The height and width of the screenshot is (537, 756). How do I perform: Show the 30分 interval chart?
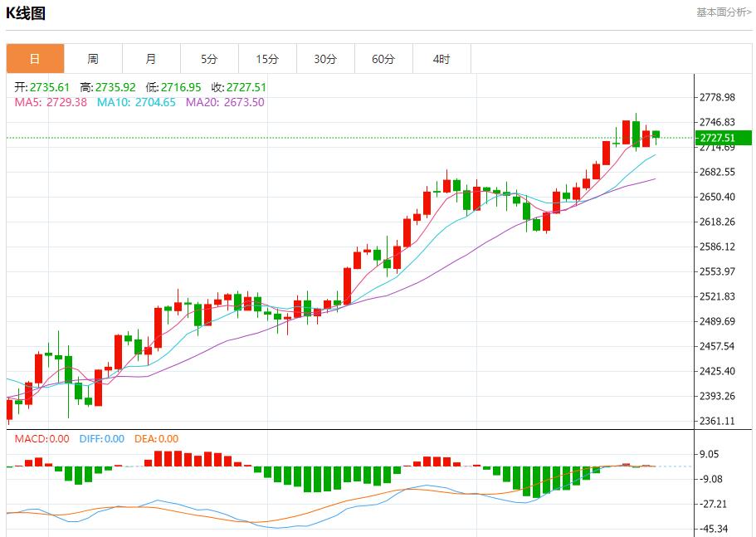[325, 59]
